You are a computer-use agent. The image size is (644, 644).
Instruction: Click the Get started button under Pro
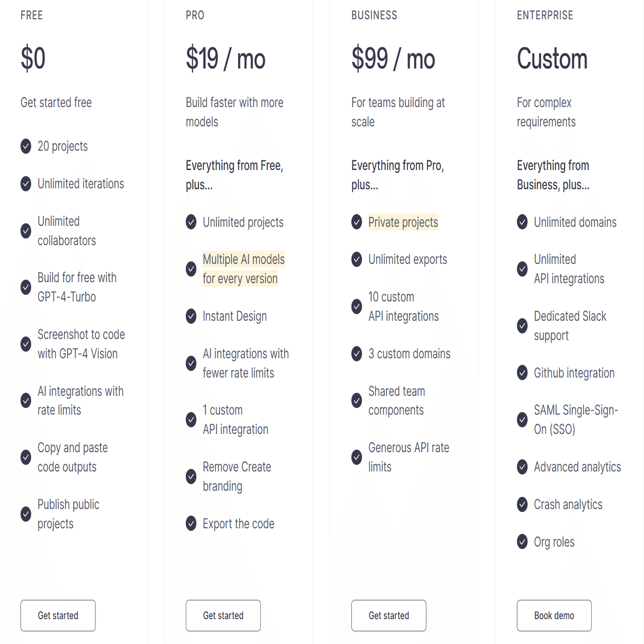[223, 615]
